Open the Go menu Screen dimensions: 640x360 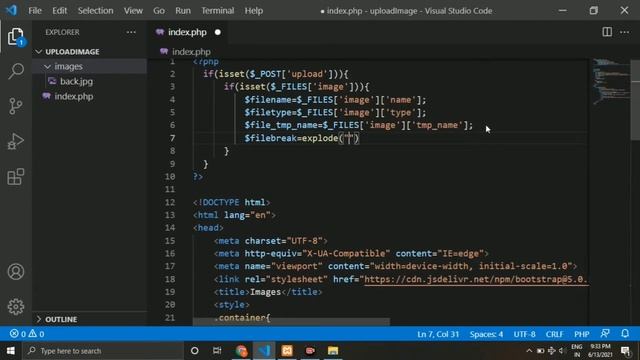(x=159, y=11)
